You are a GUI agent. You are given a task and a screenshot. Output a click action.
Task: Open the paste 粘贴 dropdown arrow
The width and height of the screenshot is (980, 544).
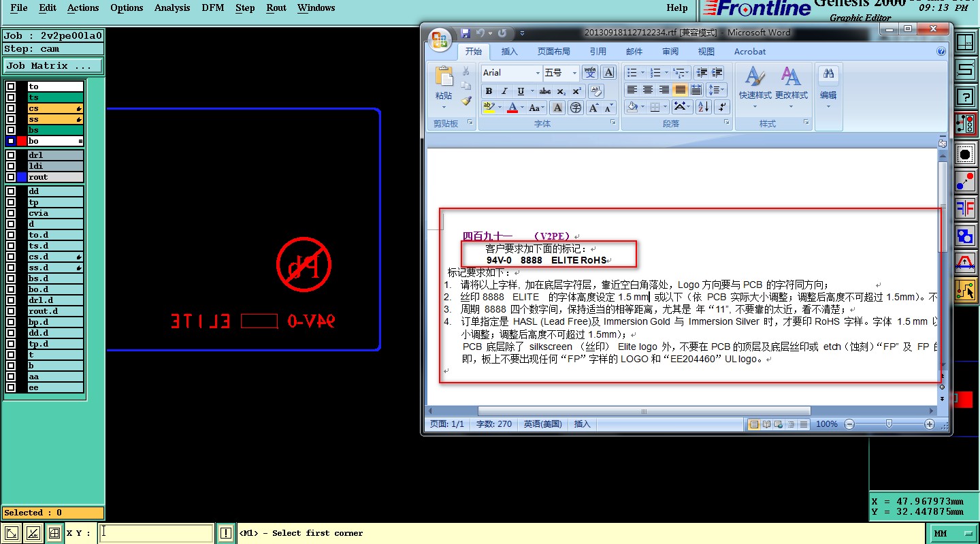pyautogui.click(x=444, y=107)
